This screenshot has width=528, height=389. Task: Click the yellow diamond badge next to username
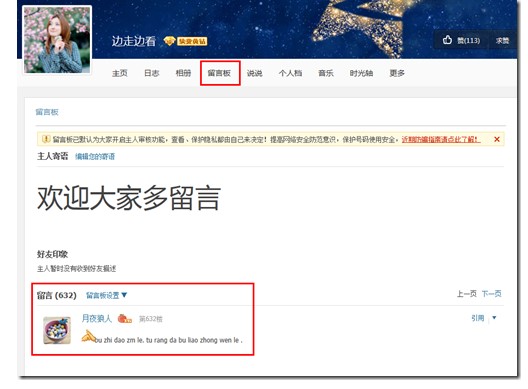click(186, 41)
